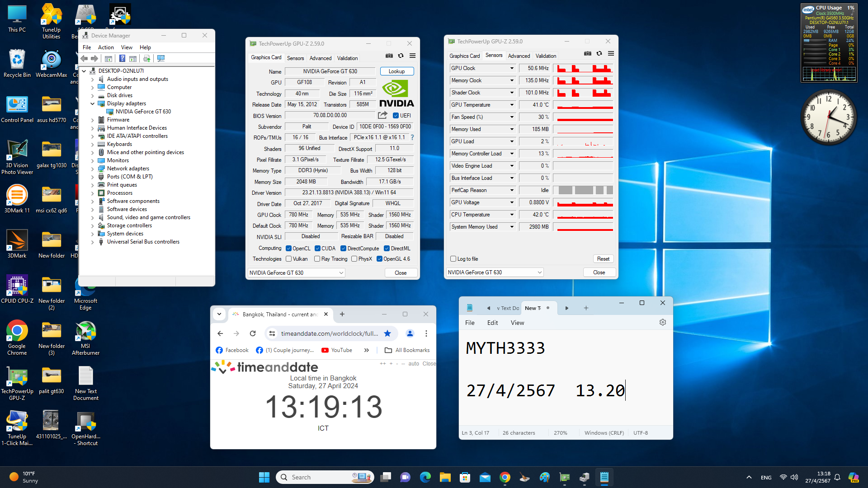Screen dimensions: 868x488
Task: Open the Chrome profile avatar icon
Action: point(410,333)
